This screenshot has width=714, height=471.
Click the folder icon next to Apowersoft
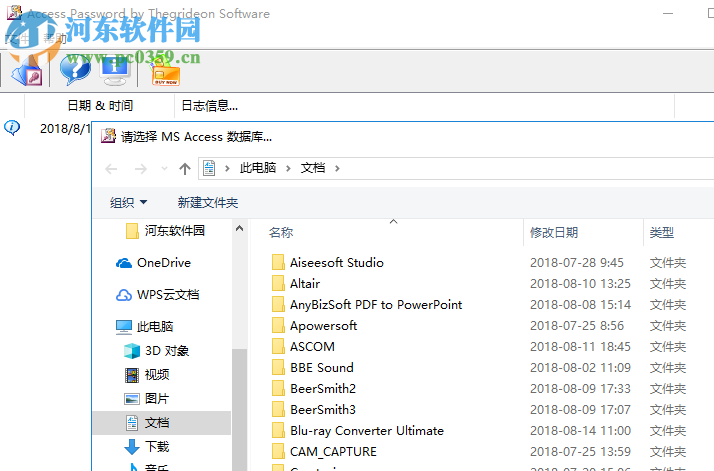click(278, 325)
